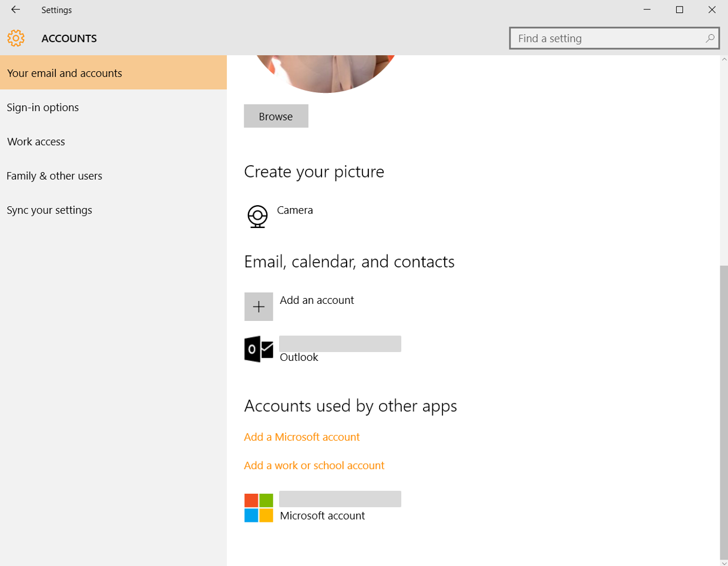Screen dimensions: 728x566
Task: Select the Outlook envelope icon
Action: [x=259, y=349]
